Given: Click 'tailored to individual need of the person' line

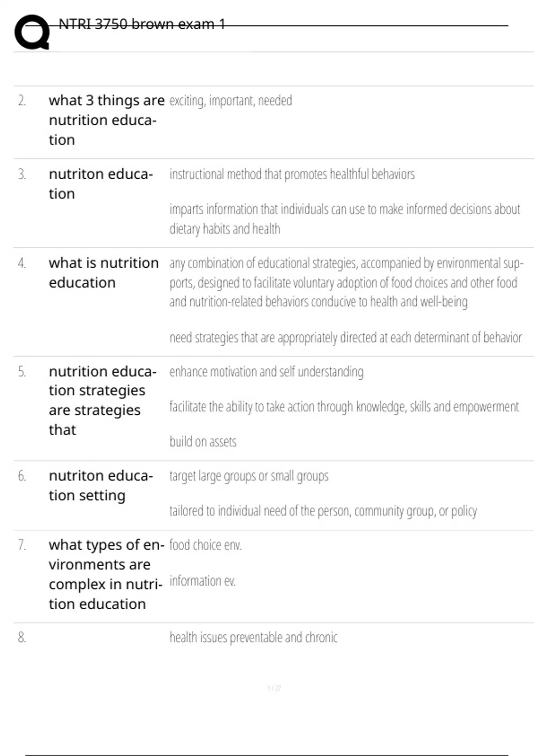Looking at the screenshot, I should 323,511.
